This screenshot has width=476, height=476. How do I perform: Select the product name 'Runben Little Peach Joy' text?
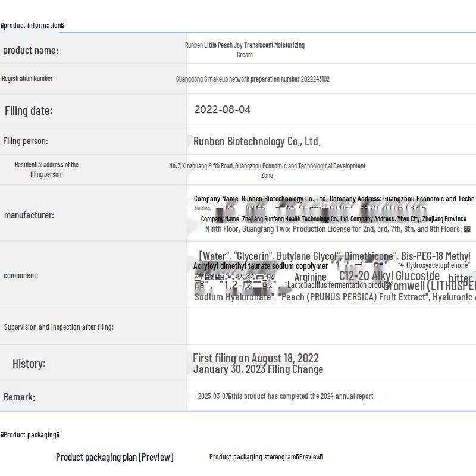[x=214, y=45]
